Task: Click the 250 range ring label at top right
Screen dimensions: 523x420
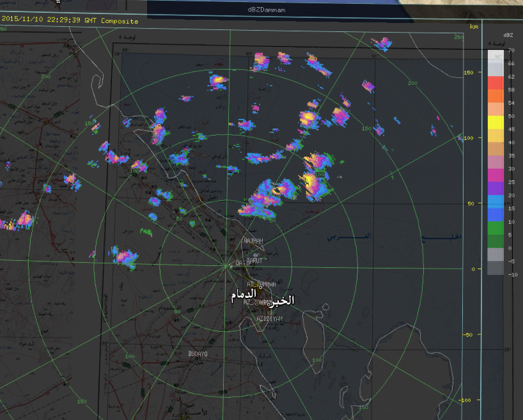Action: [x=458, y=37]
